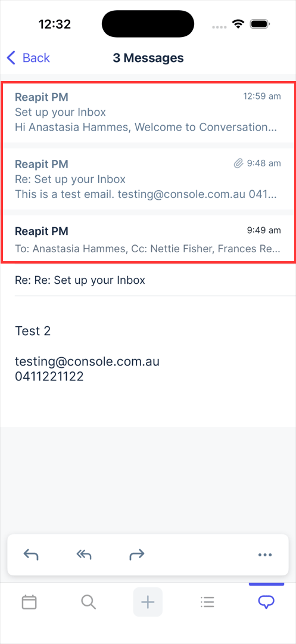Tap the paperclip attachment icon
Screen dimensions: 296x644
pyautogui.click(x=238, y=163)
